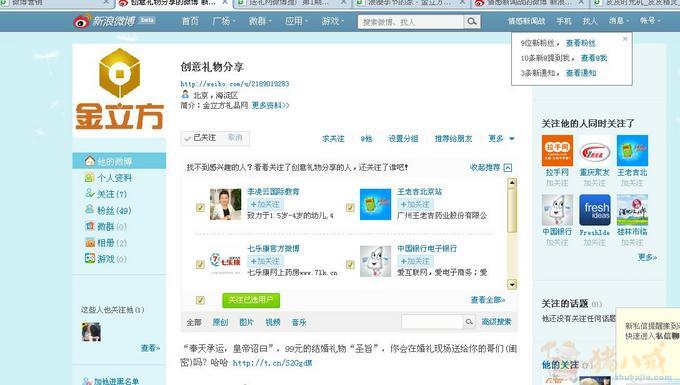Collapse recommendations via 收起推荐

490,167
